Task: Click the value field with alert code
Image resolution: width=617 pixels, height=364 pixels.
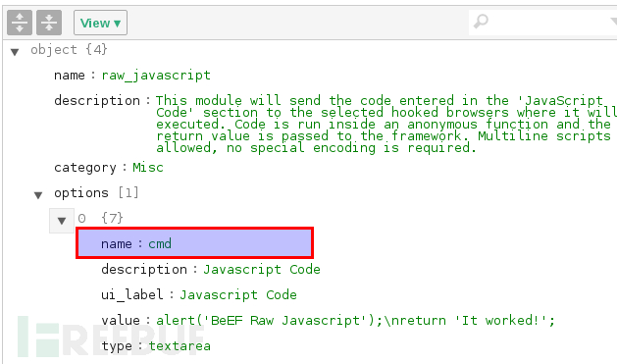Action: (355, 320)
